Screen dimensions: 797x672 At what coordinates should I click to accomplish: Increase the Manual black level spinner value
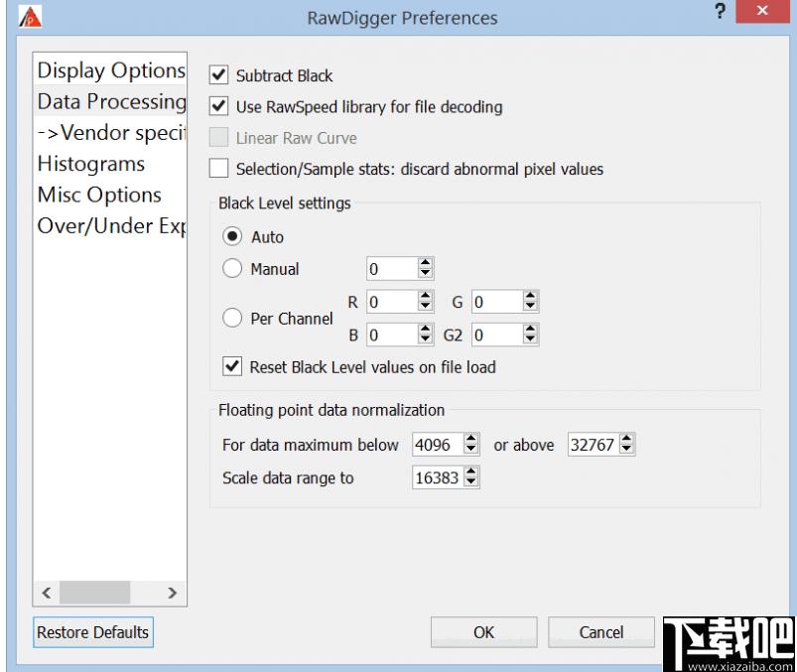(426, 263)
